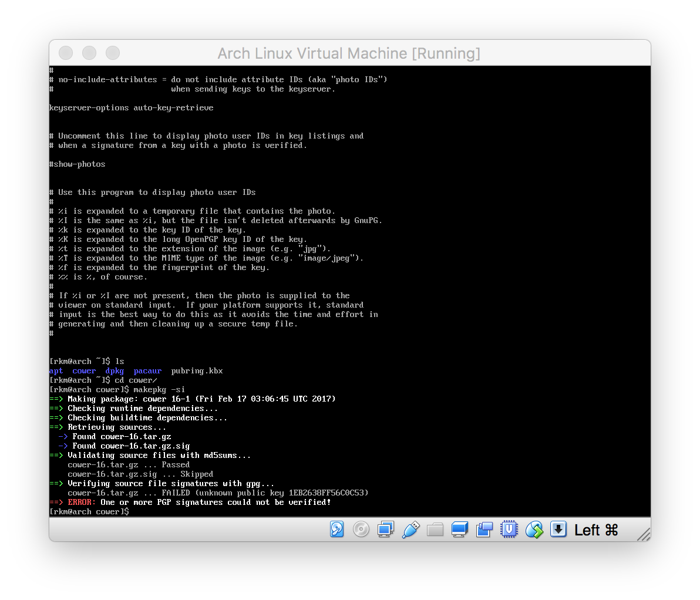
Task: Click the keyboard capture down-arrow icon
Action: point(558,530)
